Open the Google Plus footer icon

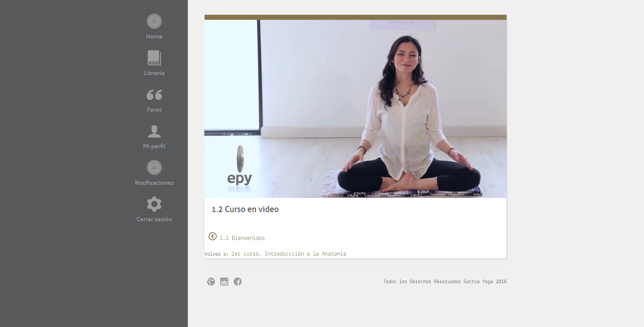pyautogui.click(x=211, y=281)
